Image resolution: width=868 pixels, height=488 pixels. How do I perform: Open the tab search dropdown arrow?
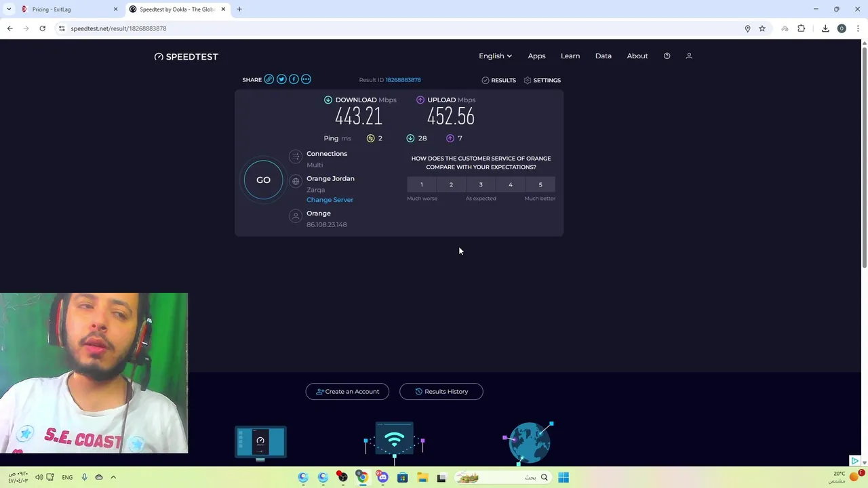coord(9,9)
